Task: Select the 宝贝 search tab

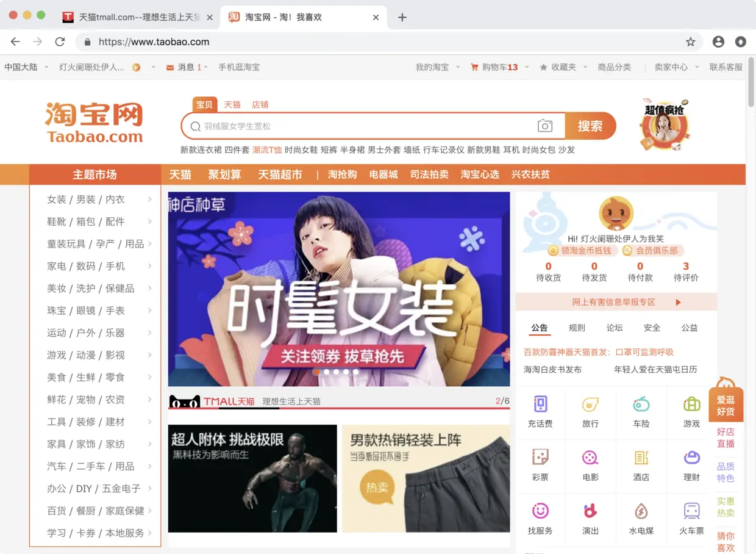Action: click(x=205, y=105)
